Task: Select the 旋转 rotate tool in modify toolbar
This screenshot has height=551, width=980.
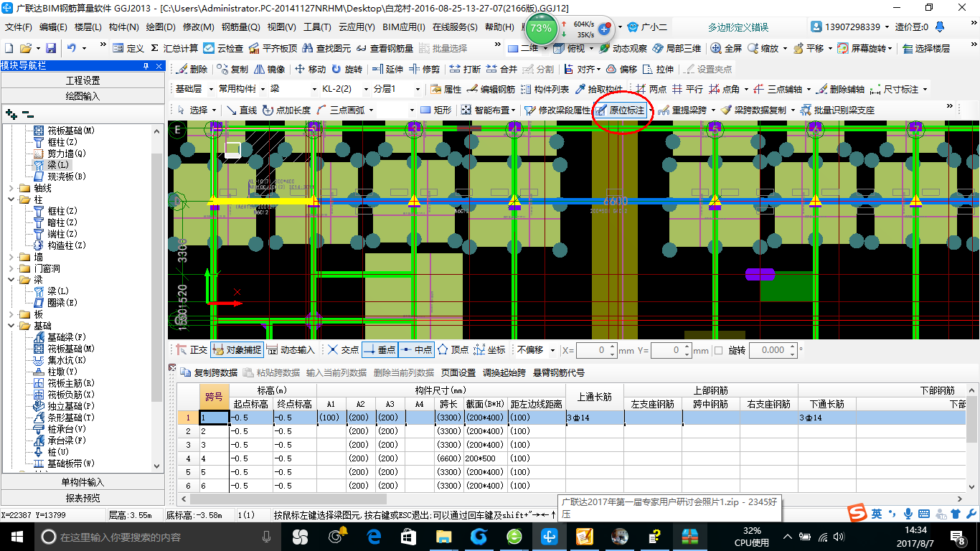Action: point(347,70)
